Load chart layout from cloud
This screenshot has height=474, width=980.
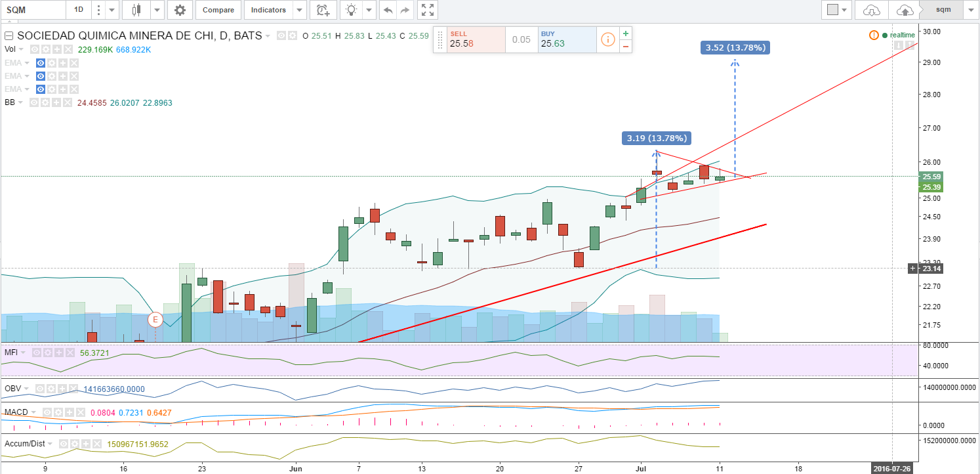[x=871, y=10]
